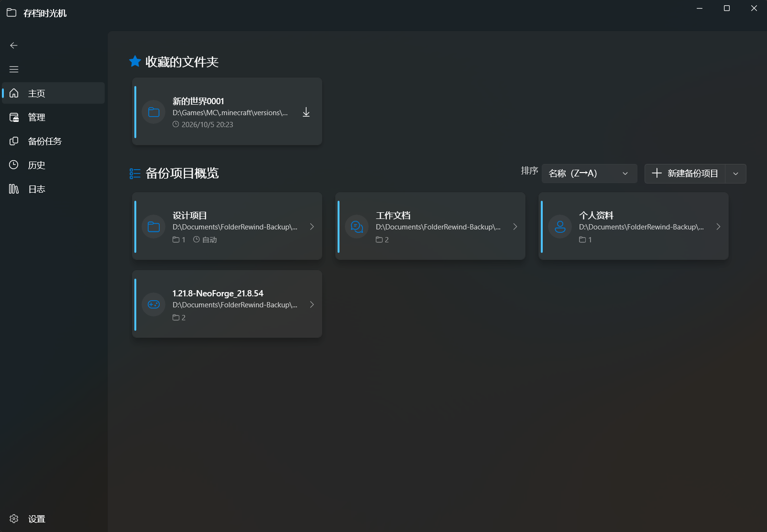Toggle the hamburger navigation menu

click(x=14, y=69)
